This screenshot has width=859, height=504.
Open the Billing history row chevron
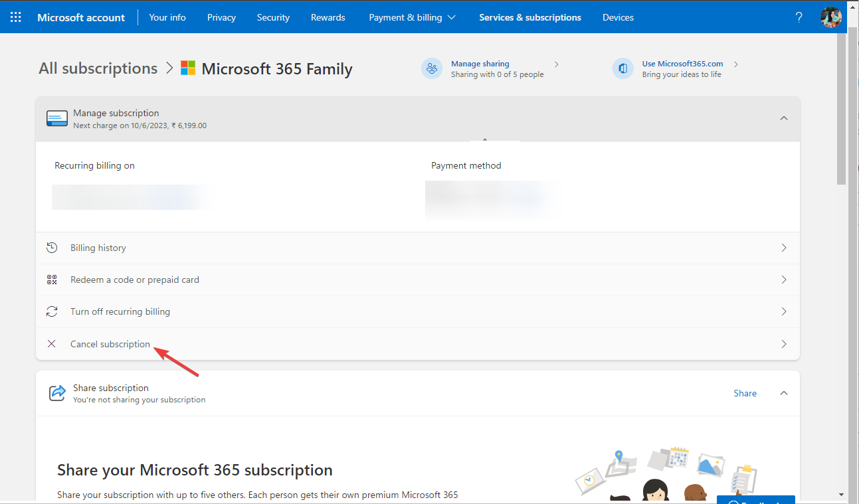784,248
